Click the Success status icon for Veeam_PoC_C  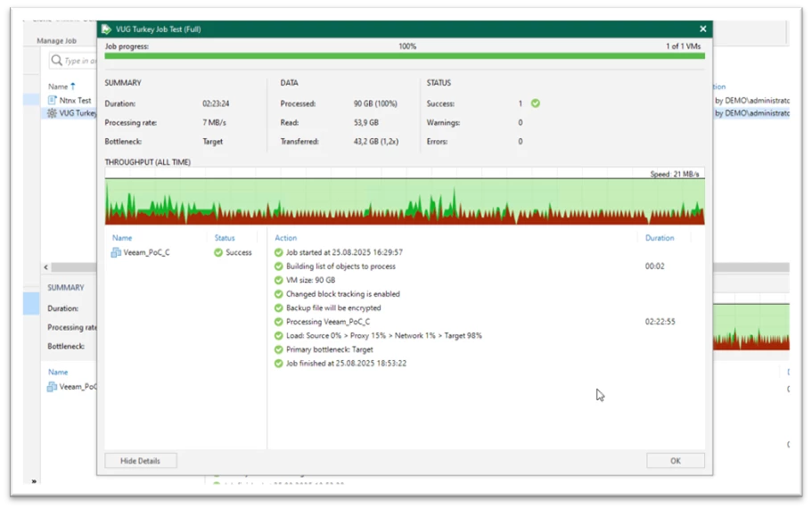coord(218,252)
